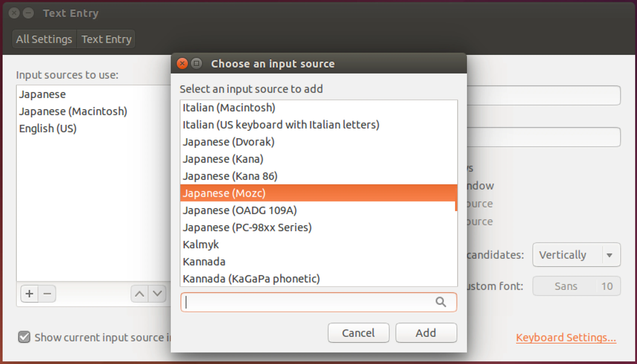
Task: Click the dialog maximize icon
Action: point(196,63)
